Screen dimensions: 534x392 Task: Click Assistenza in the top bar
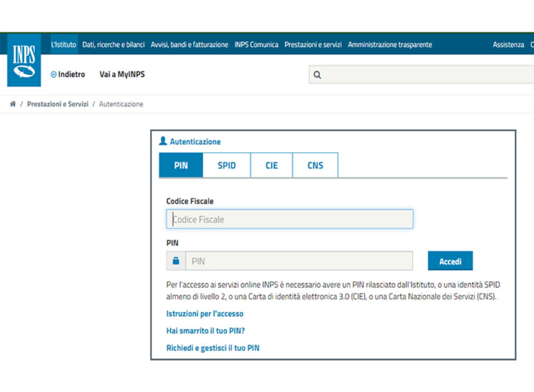508,45
